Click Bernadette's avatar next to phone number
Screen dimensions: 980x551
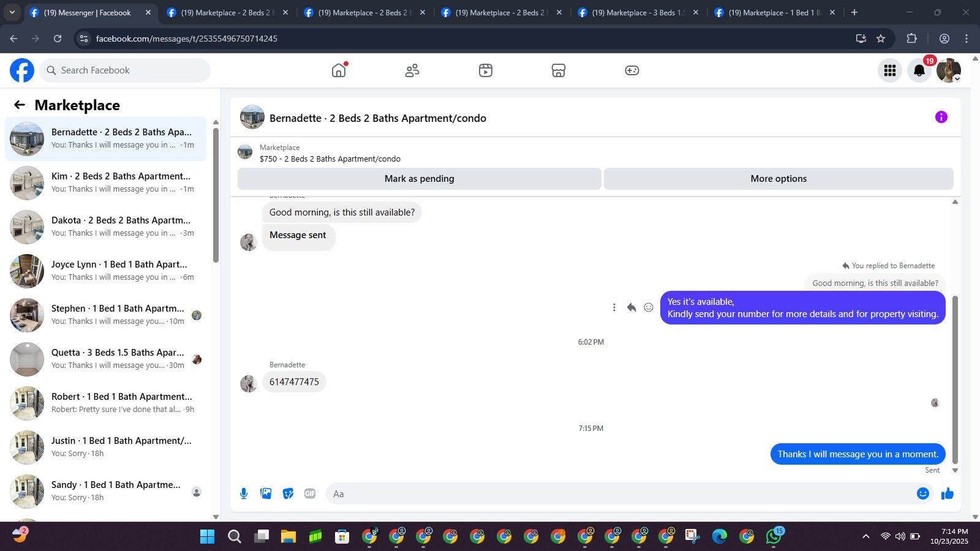(x=249, y=384)
